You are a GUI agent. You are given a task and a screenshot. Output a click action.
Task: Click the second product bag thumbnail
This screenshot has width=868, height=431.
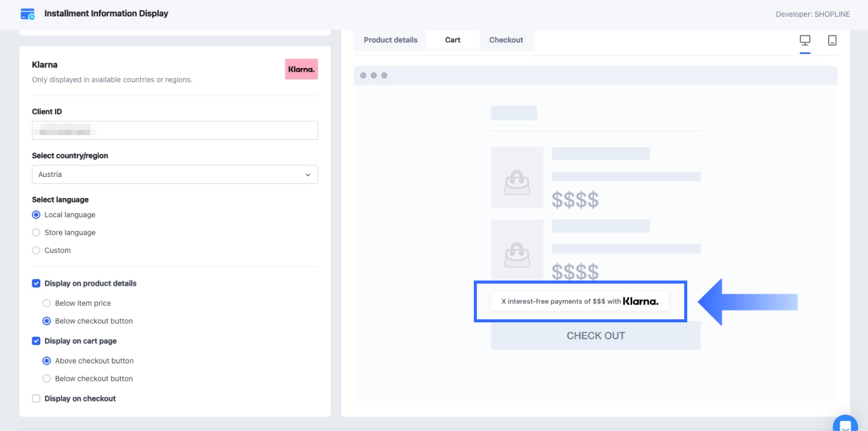[x=517, y=250]
